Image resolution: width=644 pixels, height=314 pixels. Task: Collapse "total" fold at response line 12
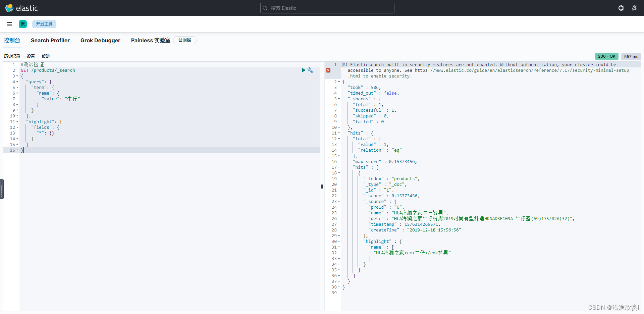pyautogui.click(x=339, y=139)
